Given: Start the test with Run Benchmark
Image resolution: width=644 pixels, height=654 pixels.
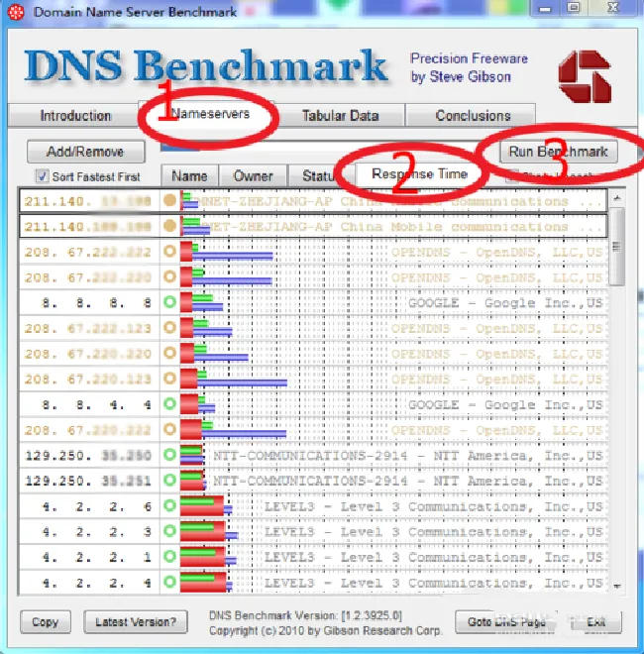Looking at the screenshot, I should pyautogui.click(x=558, y=152).
